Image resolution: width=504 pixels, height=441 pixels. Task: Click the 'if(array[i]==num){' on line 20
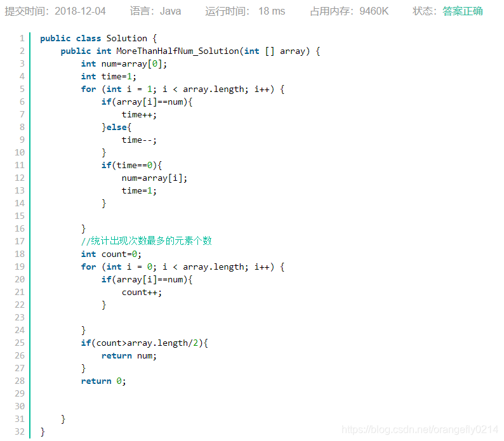click(x=147, y=279)
